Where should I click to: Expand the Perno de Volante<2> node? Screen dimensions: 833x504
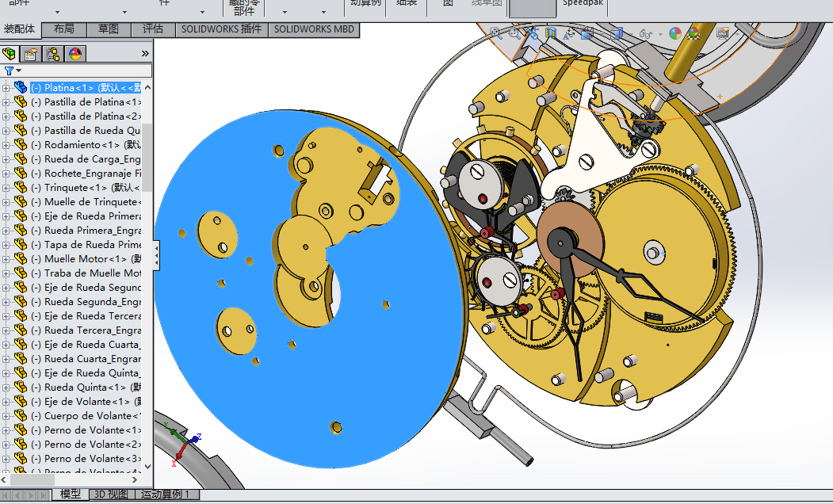pos(6,445)
